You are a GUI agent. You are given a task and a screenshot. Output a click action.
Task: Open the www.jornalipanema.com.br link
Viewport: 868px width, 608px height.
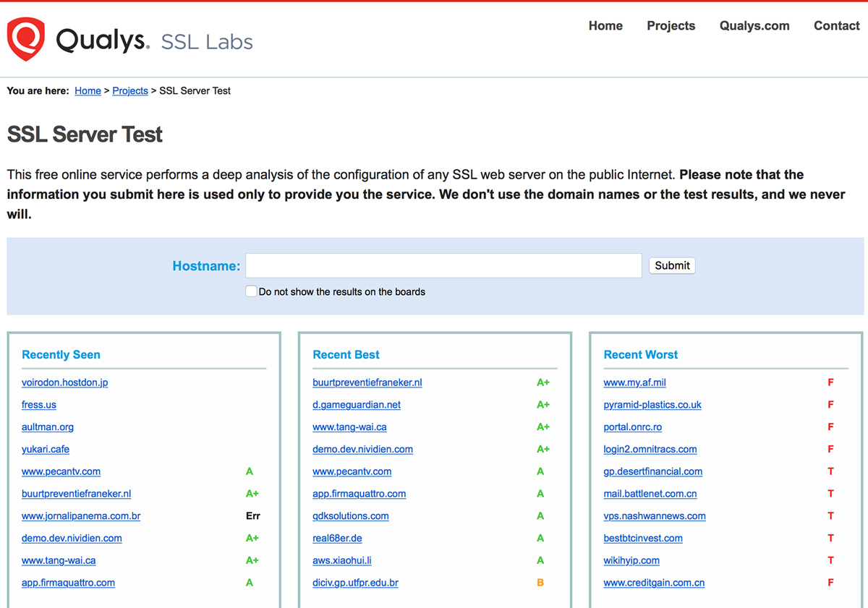click(81, 517)
